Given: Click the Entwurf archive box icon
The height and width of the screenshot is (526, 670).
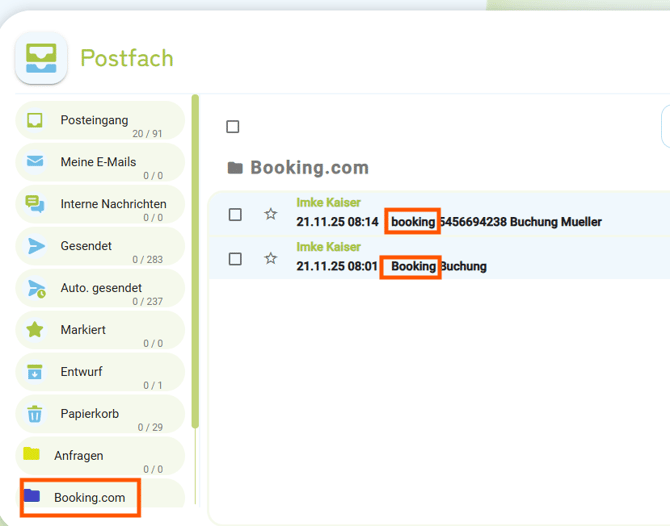Looking at the screenshot, I should pos(35,372).
